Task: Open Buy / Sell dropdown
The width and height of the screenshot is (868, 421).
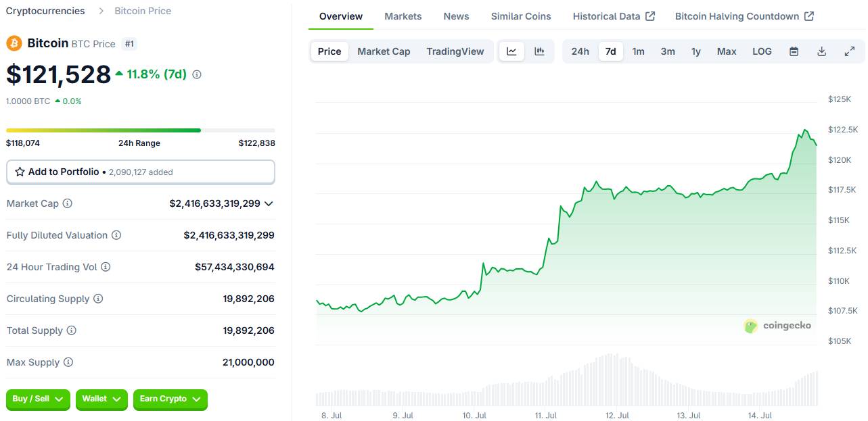Action: 38,399
